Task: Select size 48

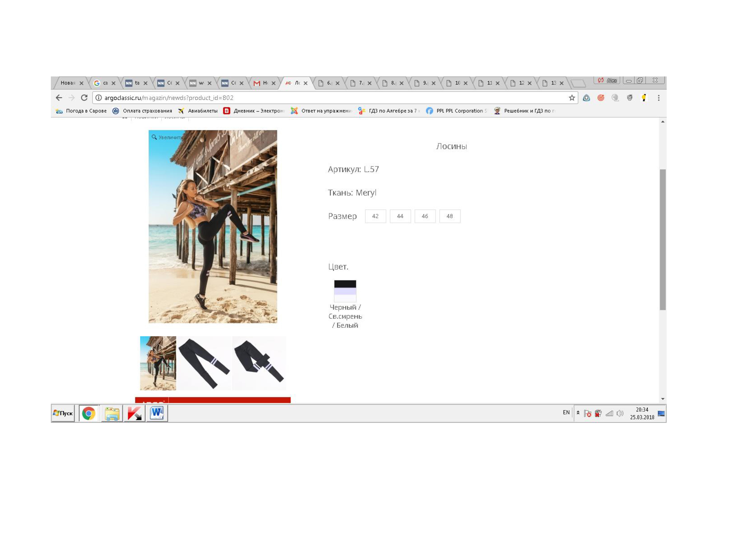Action: tap(450, 216)
